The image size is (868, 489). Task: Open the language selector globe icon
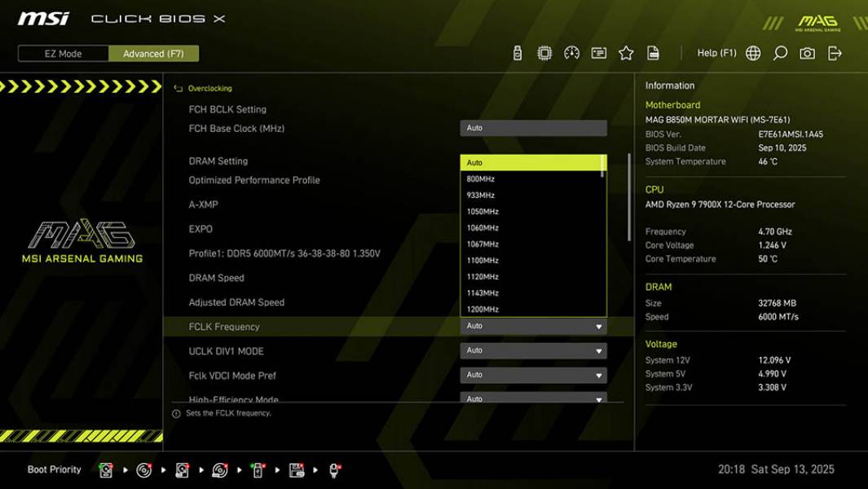coord(751,51)
